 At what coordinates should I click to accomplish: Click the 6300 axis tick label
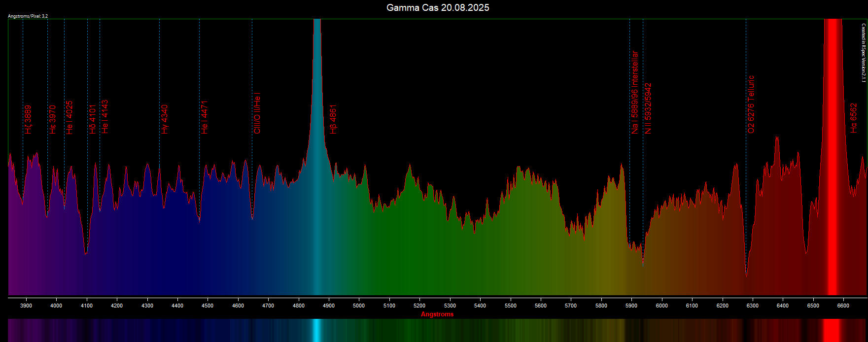[753, 306]
